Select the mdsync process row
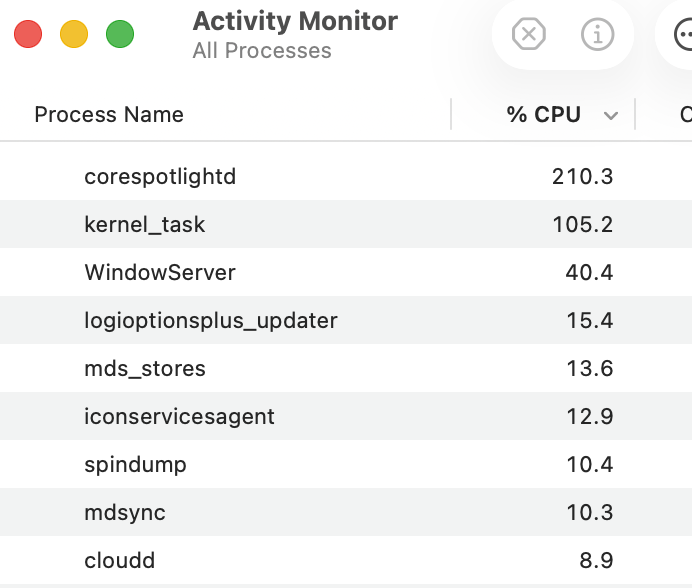Screen dimensions: 692x588 (x=125, y=513)
